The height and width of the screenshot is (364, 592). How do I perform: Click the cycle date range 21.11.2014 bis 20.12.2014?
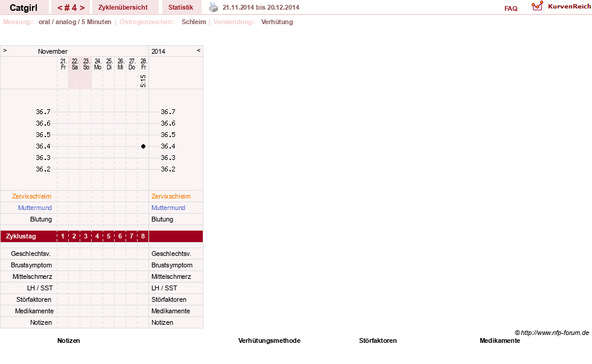point(261,7)
